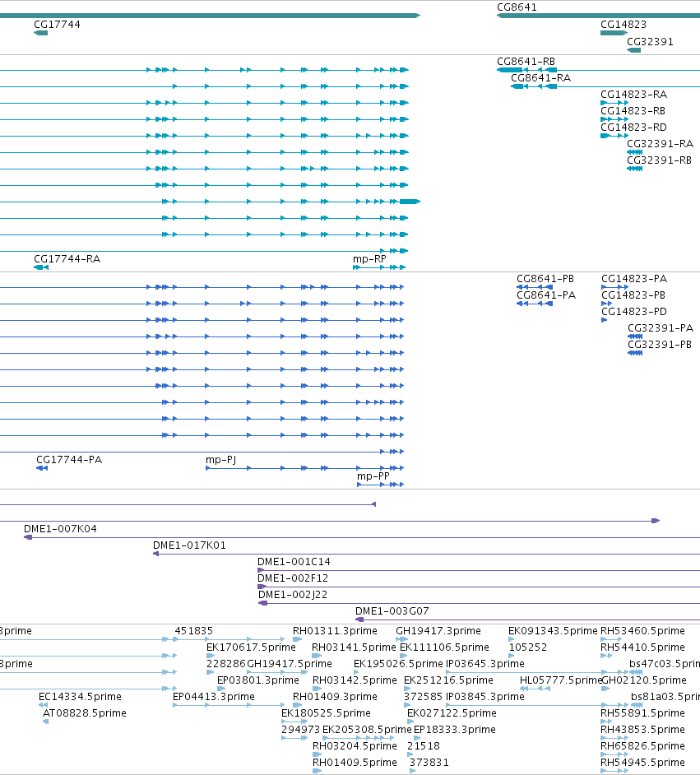The width and height of the screenshot is (700, 775).
Task: Click the mp-PJ protein label
Action: (220, 460)
